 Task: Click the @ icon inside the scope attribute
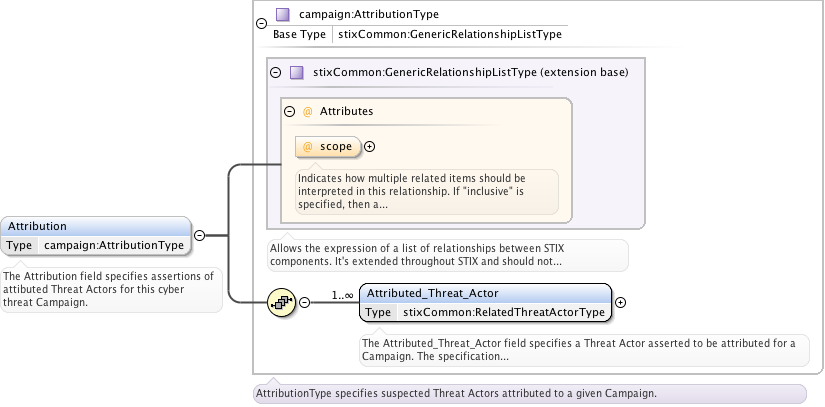pyautogui.click(x=307, y=146)
